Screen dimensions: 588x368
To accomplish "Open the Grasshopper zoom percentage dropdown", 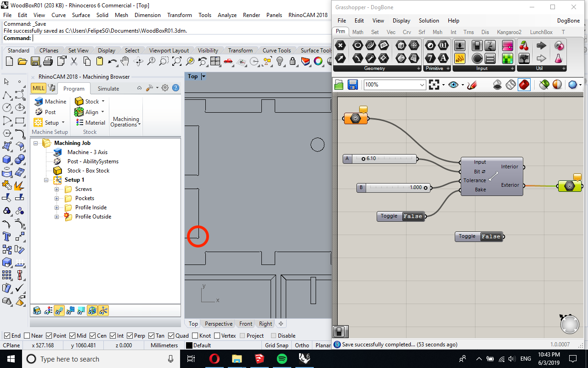I will pyautogui.click(x=422, y=85).
